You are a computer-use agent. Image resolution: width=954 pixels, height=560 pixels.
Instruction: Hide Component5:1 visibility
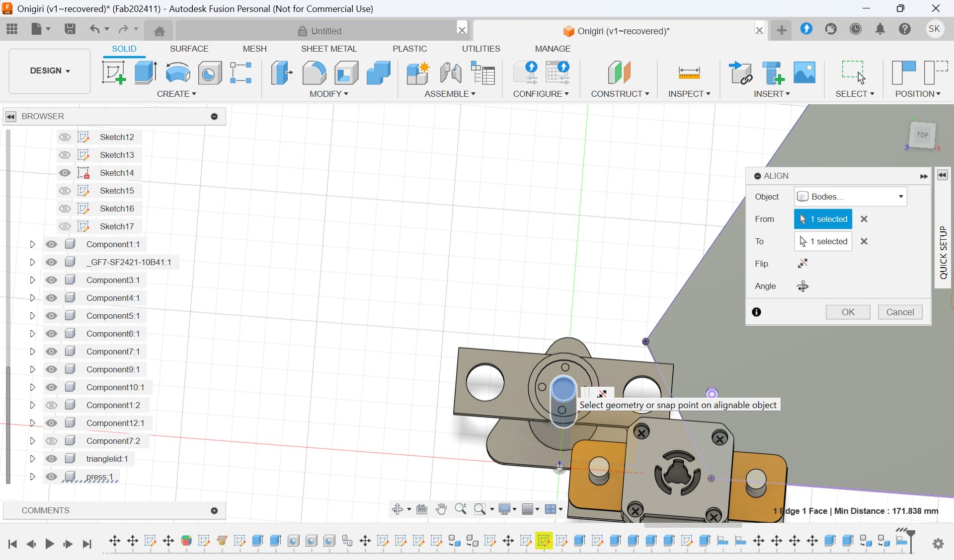click(51, 316)
